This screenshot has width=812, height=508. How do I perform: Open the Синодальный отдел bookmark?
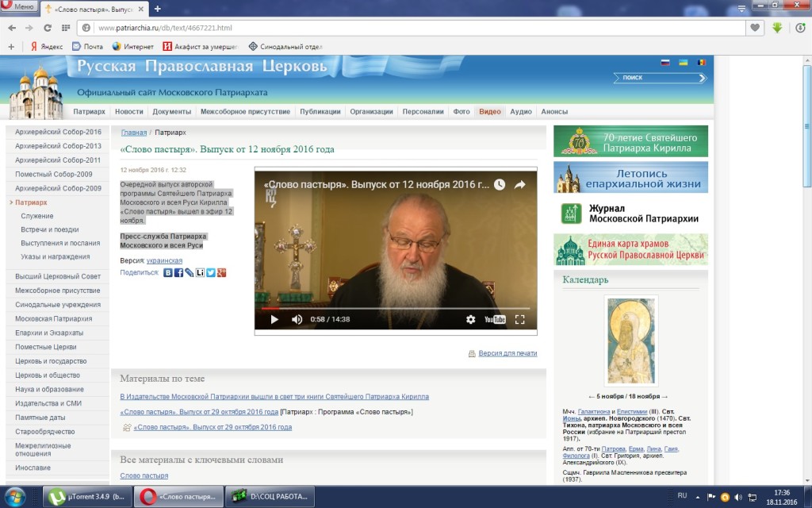tap(285, 47)
